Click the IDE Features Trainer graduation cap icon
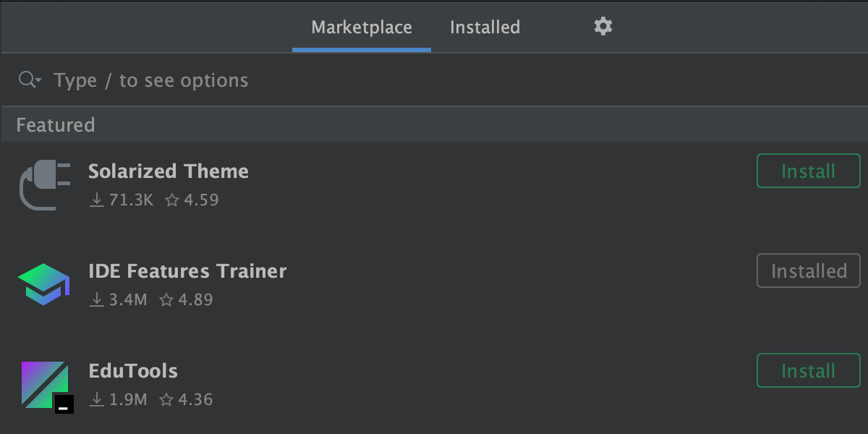Screen dimensions: 868x434 pyautogui.click(x=43, y=284)
